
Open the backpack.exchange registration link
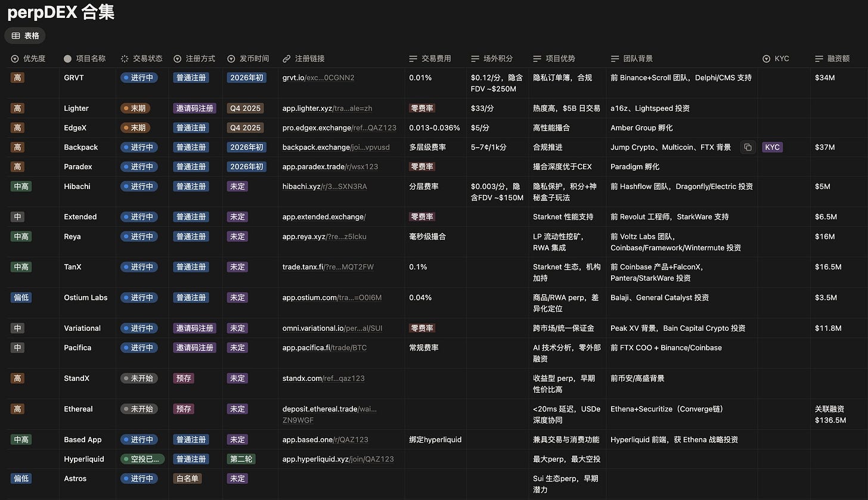pyautogui.click(x=336, y=147)
